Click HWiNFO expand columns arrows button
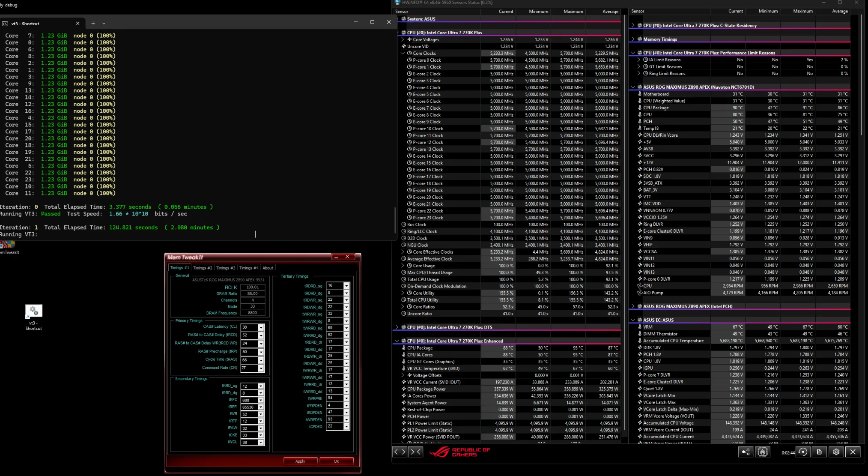 pos(400,452)
